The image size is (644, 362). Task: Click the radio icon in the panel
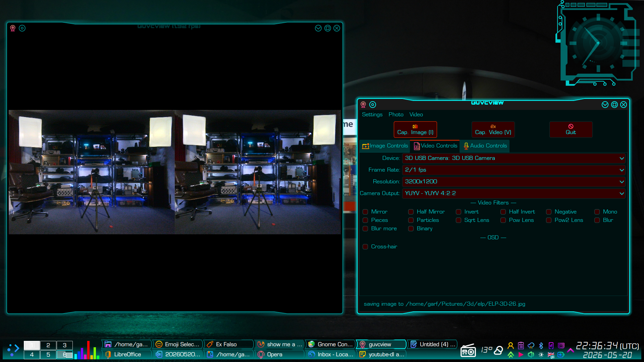468,350
